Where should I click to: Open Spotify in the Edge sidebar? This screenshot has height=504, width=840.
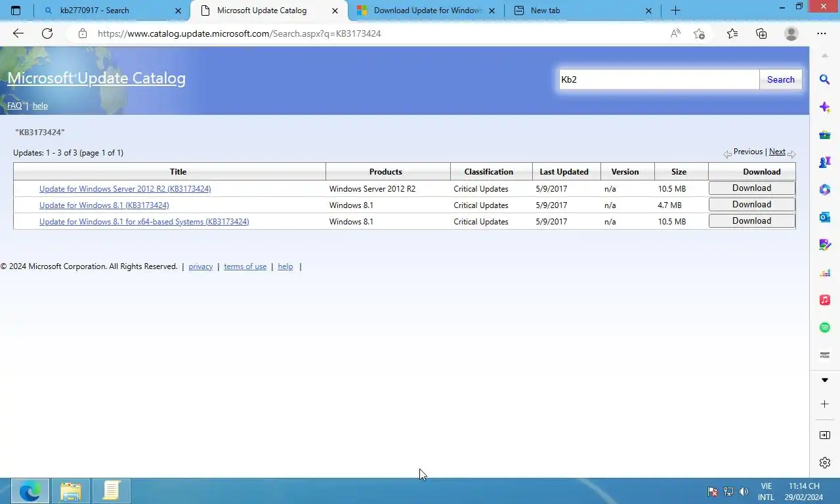click(x=825, y=327)
